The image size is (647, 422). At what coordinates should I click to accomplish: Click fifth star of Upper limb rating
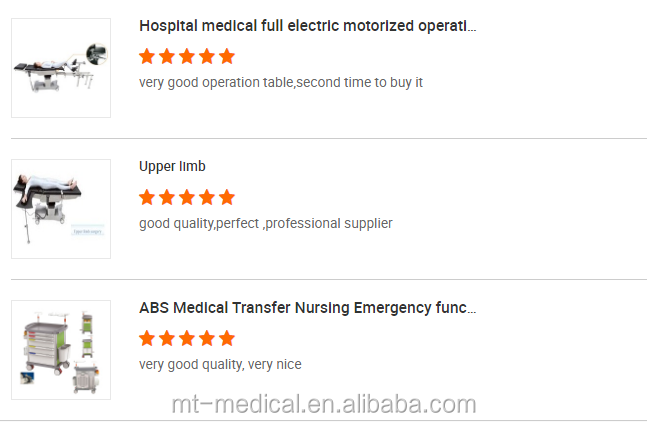(227, 197)
